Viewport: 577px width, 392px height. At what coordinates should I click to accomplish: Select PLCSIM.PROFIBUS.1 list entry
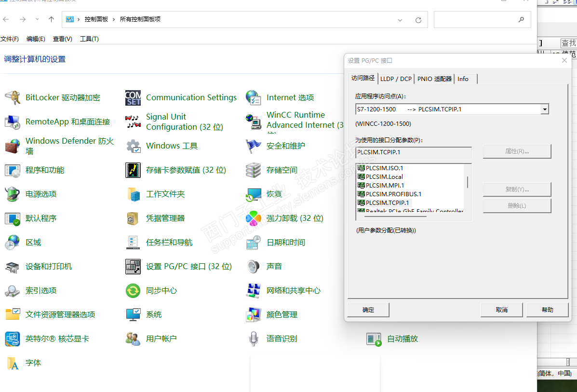(x=389, y=194)
